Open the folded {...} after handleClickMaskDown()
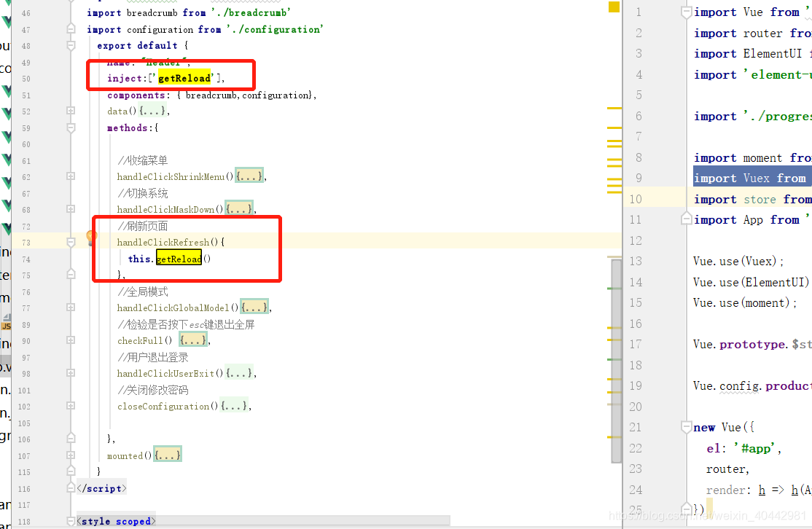812x529 pixels. click(x=239, y=209)
